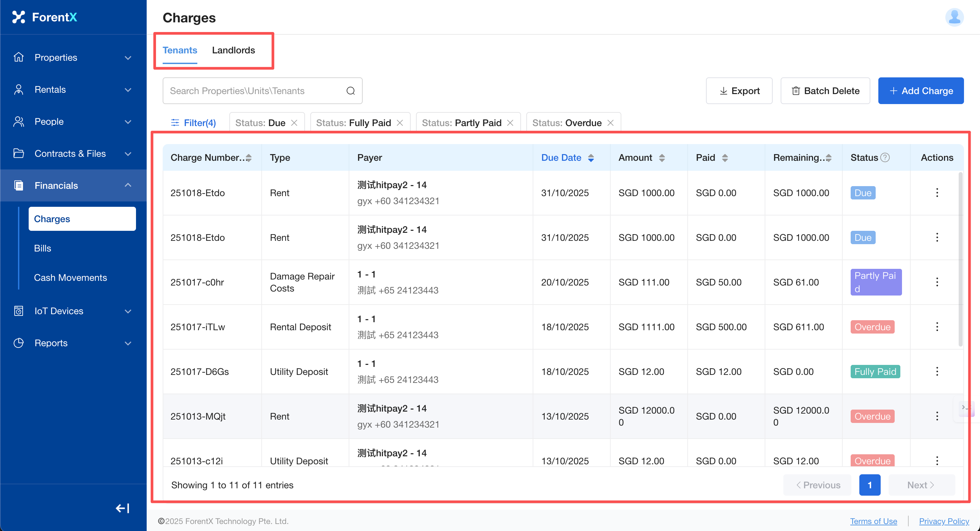Open the Privacy Policy link
The height and width of the screenshot is (531, 980).
coord(944,521)
